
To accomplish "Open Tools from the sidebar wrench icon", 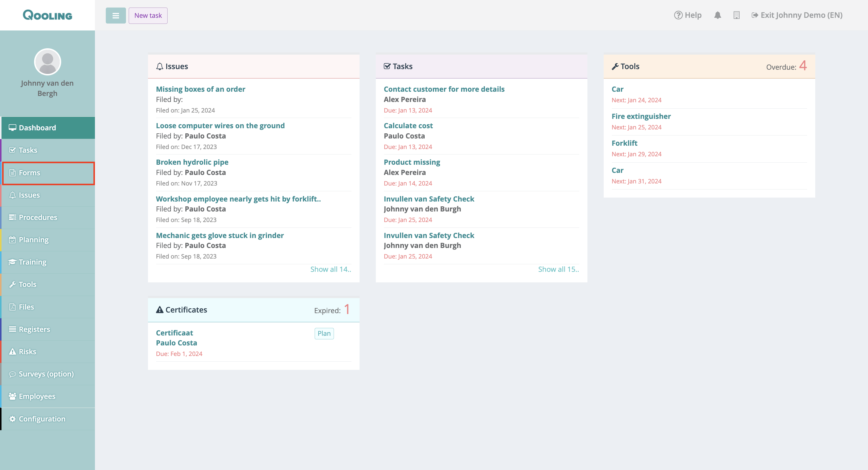I will 12,284.
